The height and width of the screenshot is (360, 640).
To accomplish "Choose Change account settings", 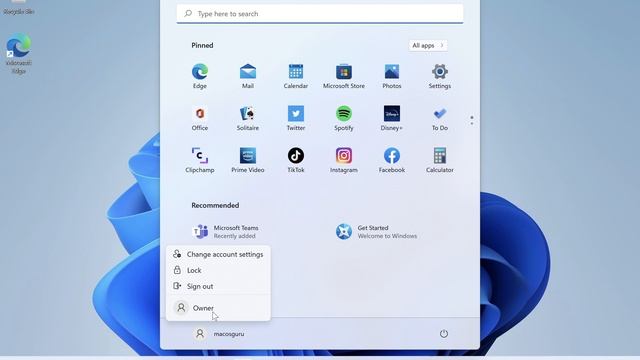I will (x=218, y=254).
